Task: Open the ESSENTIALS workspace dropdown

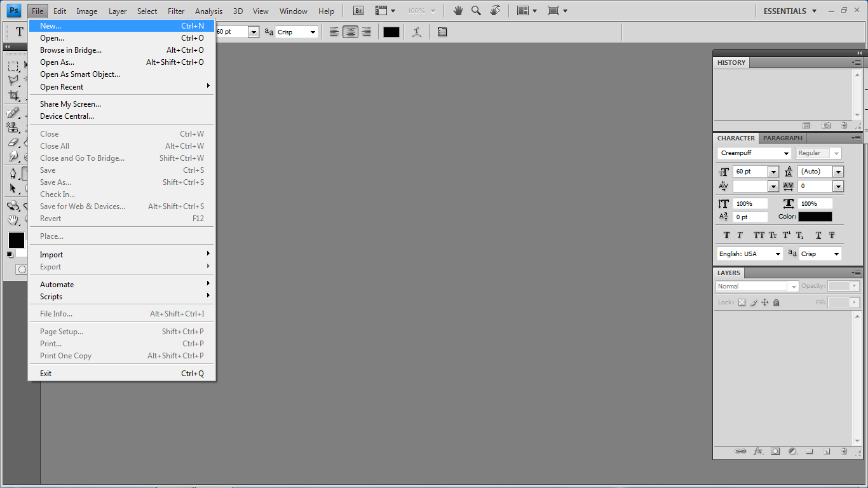Action: pos(790,11)
